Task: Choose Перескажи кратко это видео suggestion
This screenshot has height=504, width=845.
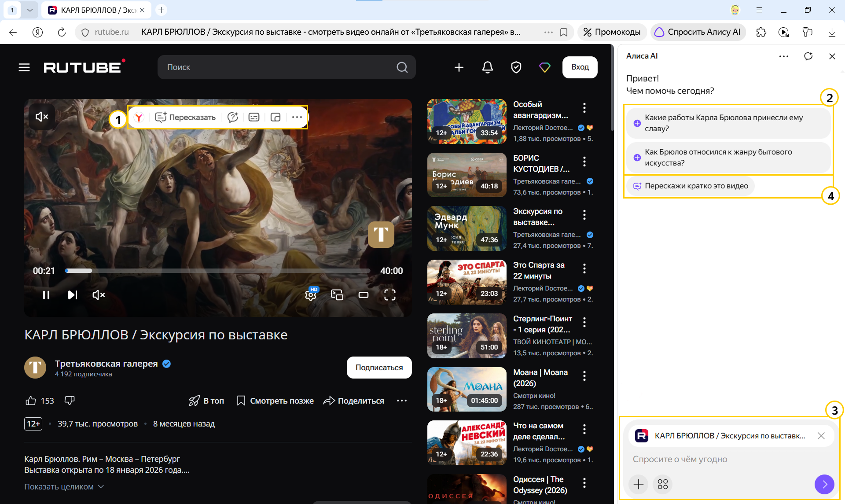Action: coord(690,186)
